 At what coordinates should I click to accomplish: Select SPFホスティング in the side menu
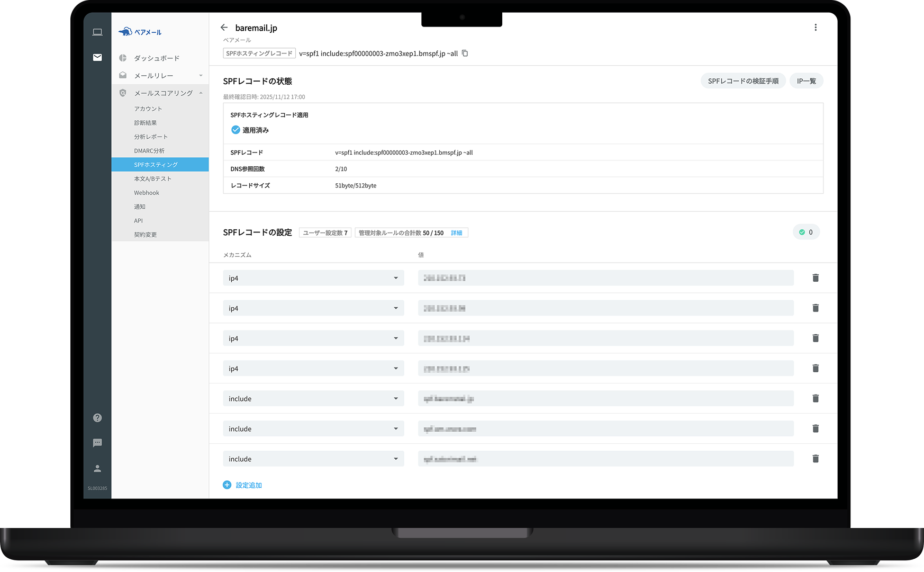tap(160, 165)
